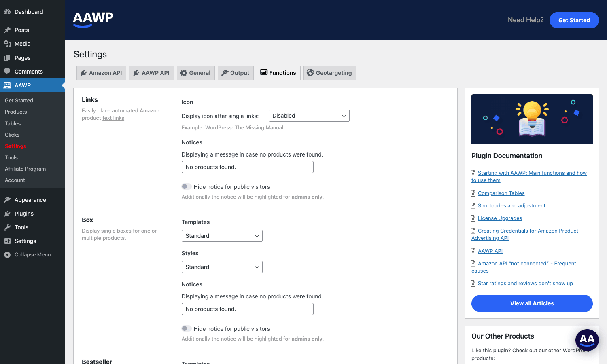The image size is (607, 364).
Task: Click the pin icon on Output tab
Action: coord(225,73)
